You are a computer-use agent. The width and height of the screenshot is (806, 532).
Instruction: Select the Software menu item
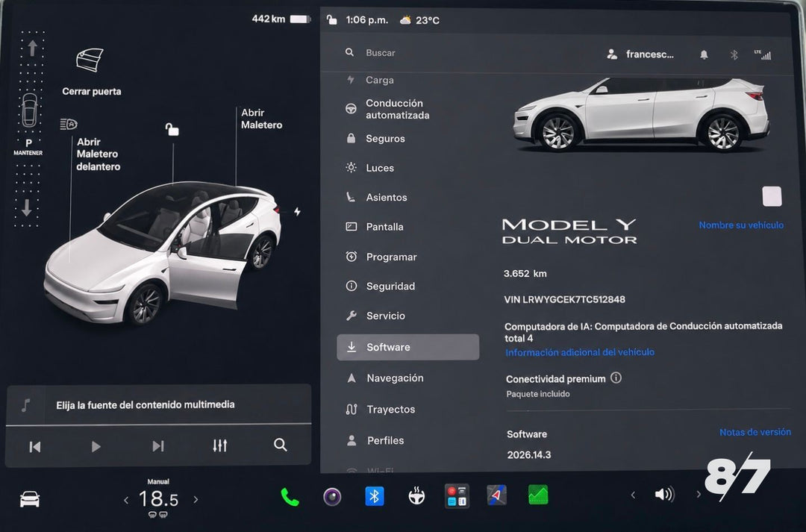[407, 347]
